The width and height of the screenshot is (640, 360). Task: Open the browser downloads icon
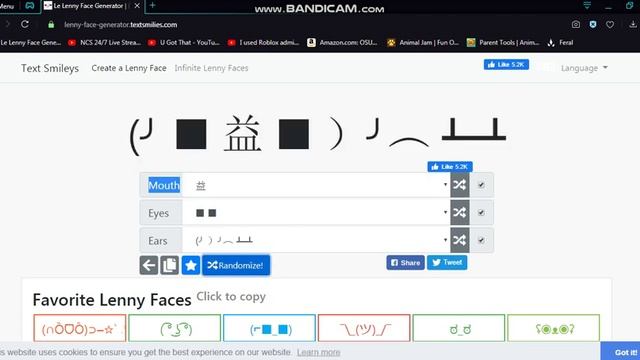[633, 24]
